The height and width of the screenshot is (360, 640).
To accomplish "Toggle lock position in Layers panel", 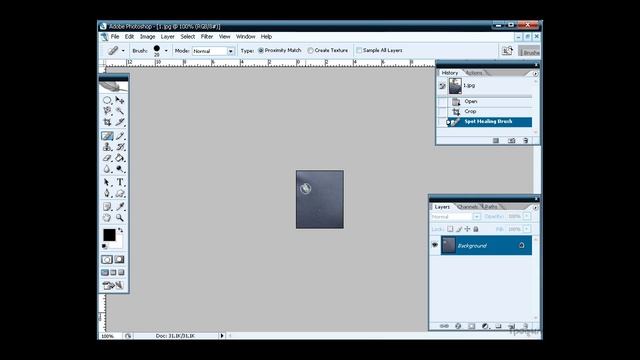I will tap(467, 229).
